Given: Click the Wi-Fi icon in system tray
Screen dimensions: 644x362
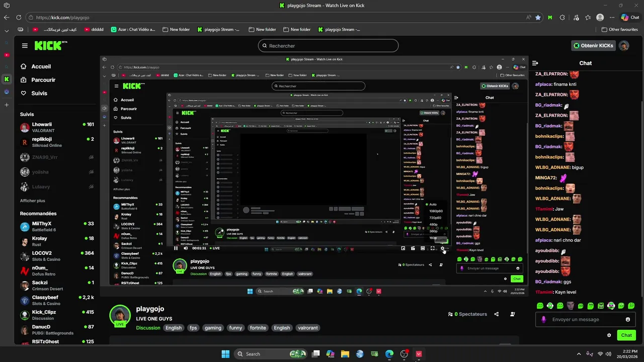Looking at the screenshot, I should (x=600, y=354).
